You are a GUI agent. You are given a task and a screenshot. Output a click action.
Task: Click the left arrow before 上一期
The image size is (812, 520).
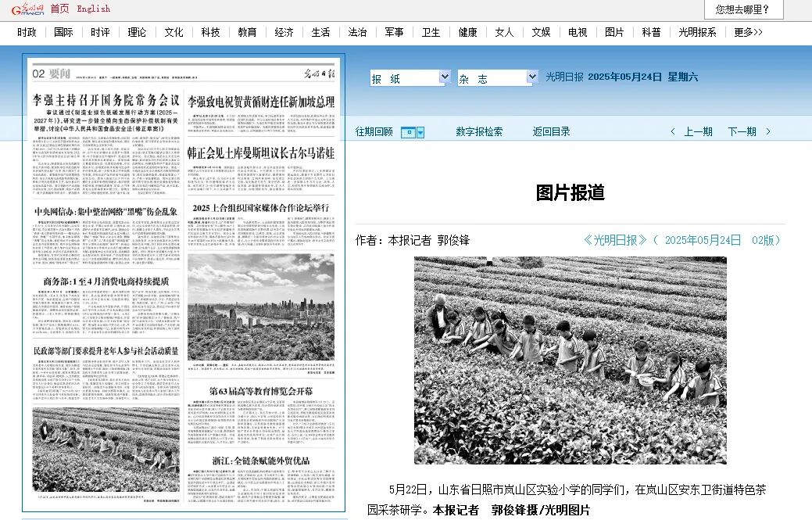click(673, 131)
